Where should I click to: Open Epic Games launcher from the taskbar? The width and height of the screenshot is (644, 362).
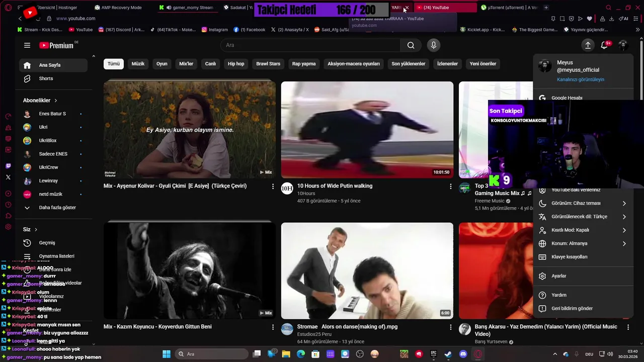point(434,354)
